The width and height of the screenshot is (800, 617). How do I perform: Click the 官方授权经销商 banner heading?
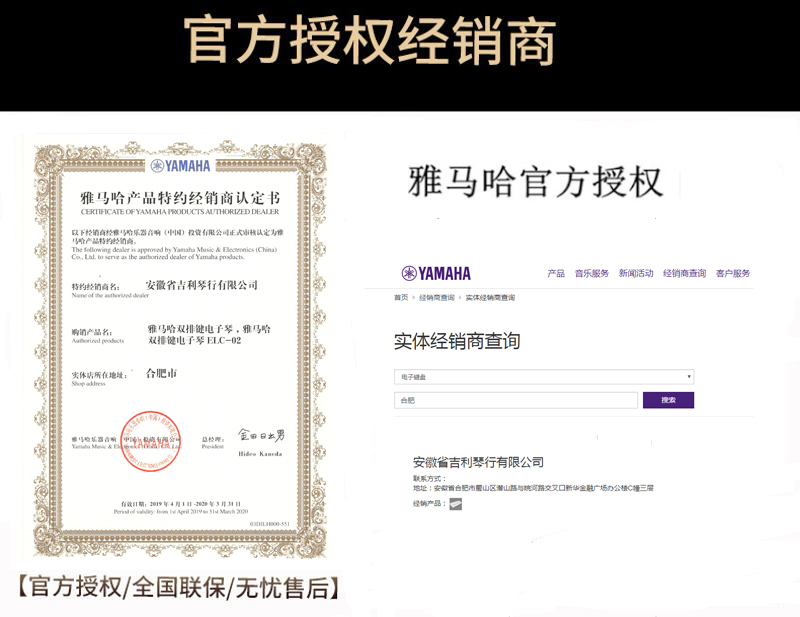coord(369,41)
